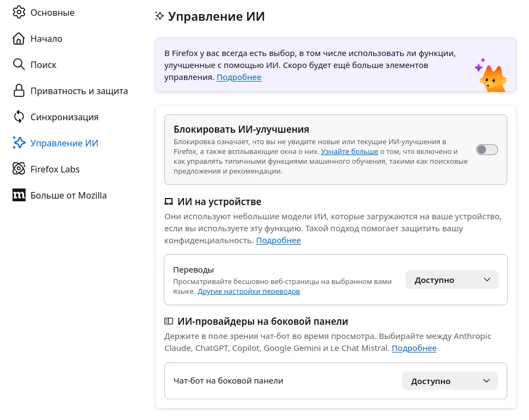
Task: Click the magnifier icon for Поиск
Action: (x=19, y=65)
